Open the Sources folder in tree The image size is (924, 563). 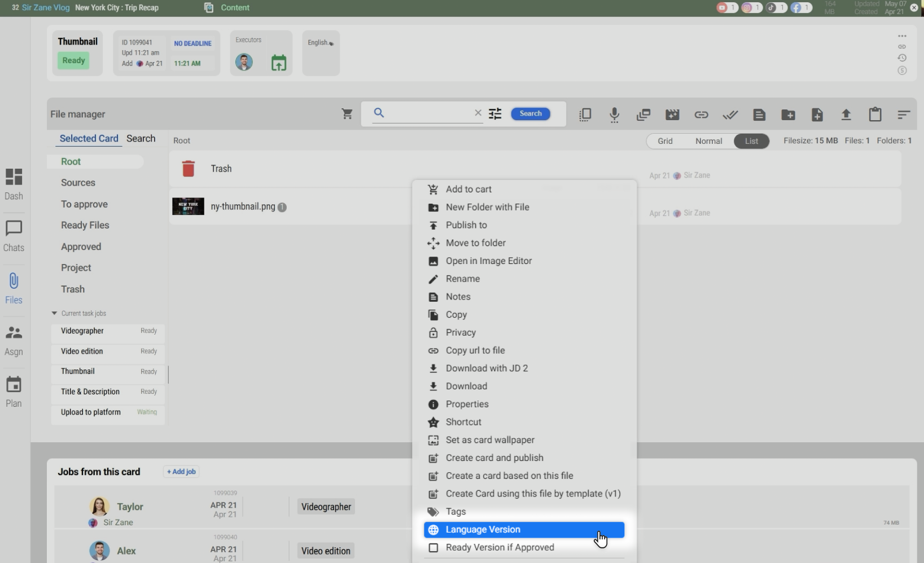78,183
